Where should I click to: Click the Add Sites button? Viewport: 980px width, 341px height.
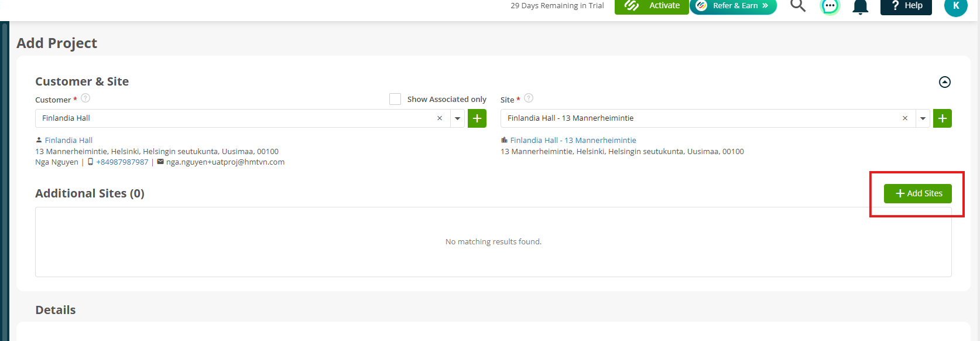click(x=918, y=193)
